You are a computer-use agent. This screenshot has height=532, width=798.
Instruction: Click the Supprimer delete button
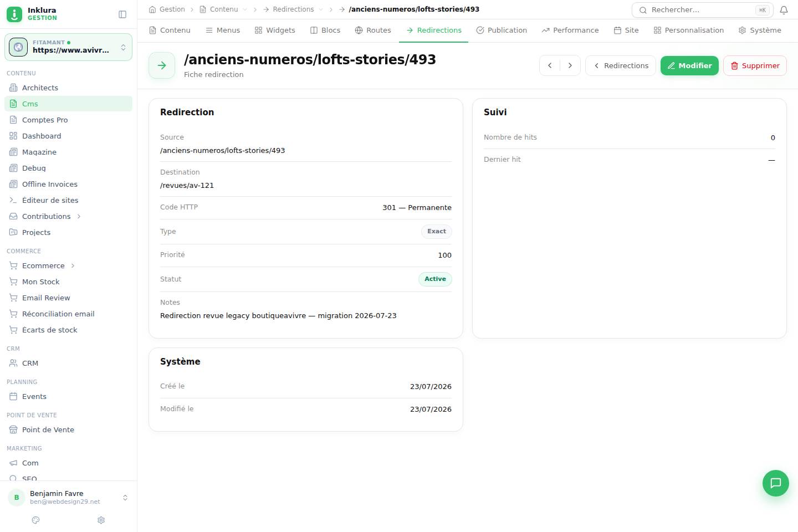755,65
